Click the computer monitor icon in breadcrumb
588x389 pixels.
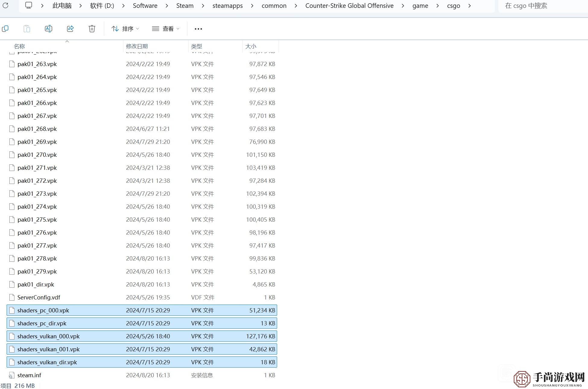pos(29,5)
